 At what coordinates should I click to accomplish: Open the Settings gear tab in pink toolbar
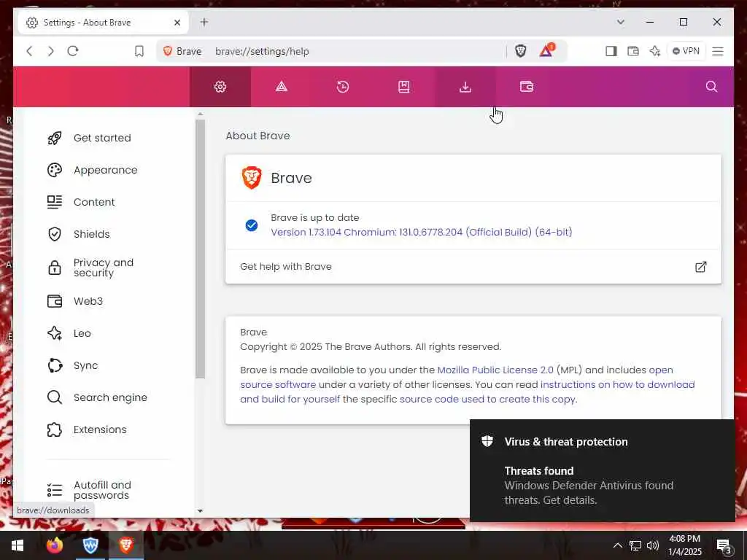220,87
